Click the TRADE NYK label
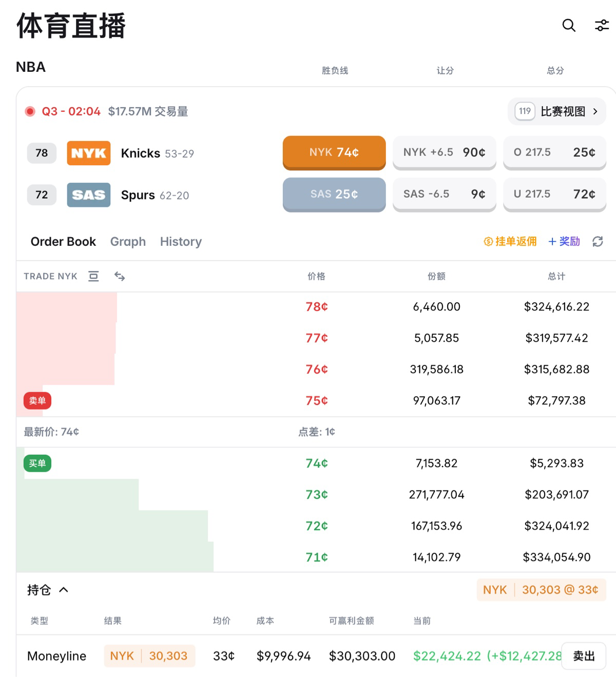The image size is (616, 677). tap(50, 276)
